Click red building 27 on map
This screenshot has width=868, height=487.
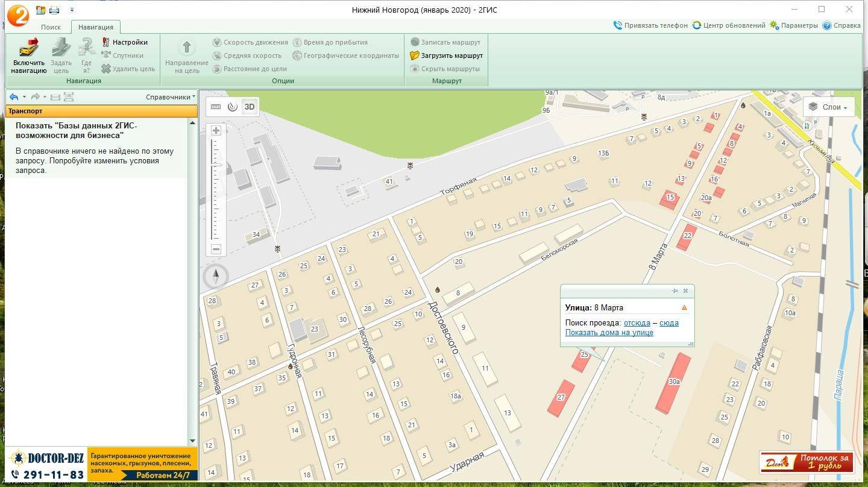click(x=561, y=398)
